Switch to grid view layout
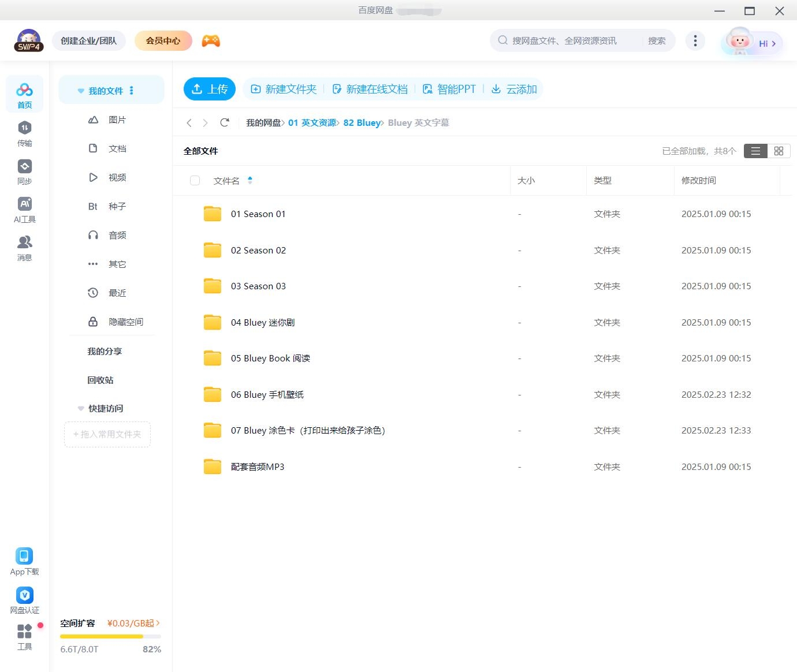 pos(779,151)
